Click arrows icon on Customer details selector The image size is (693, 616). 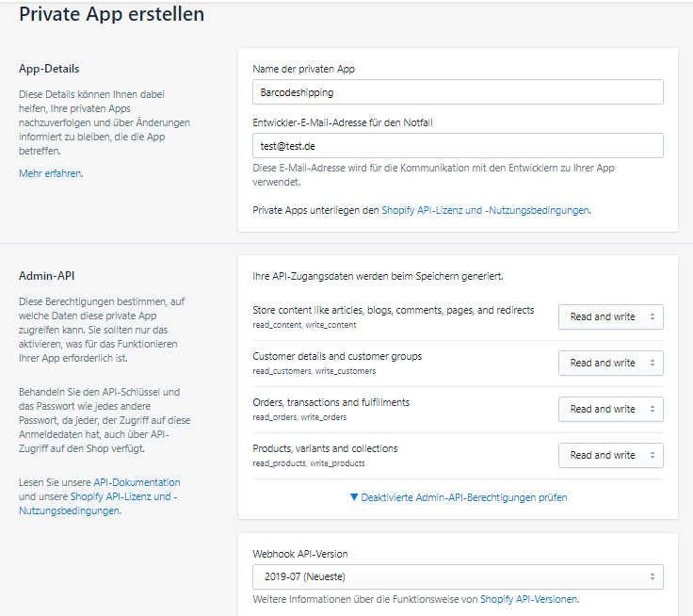[653, 363]
